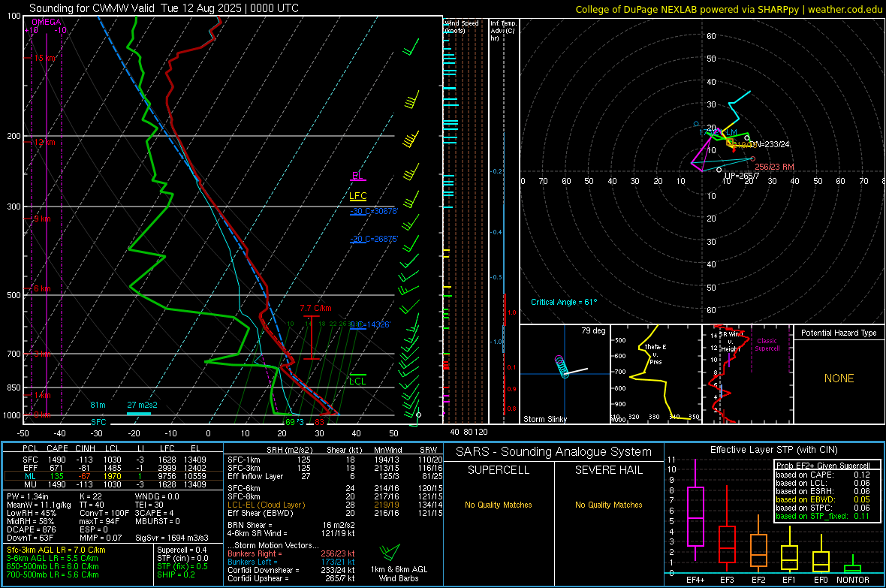Select the highlighted ML parcel row
The width and height of the screenshot is (886, 588).
click(113, 476)
